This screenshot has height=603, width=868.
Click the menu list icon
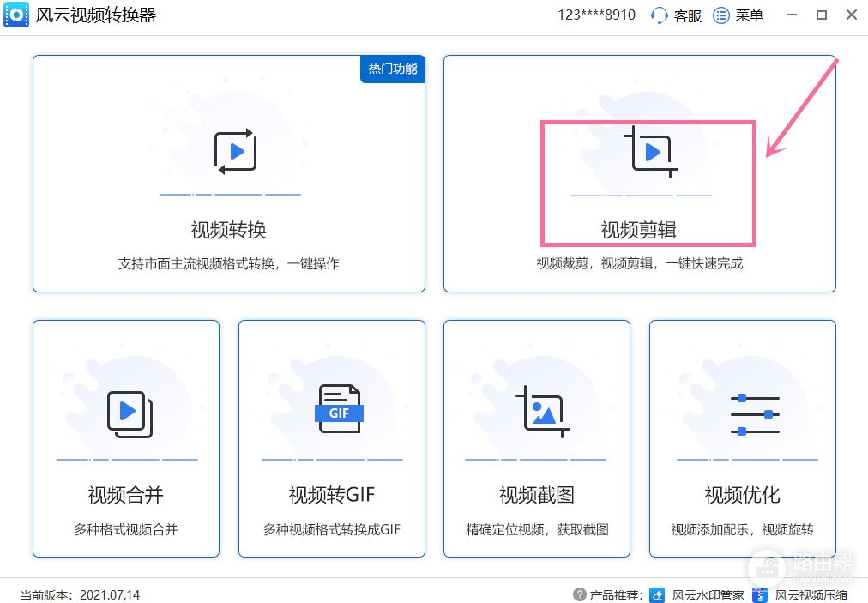pyautogui.click(x=721, y=15)
